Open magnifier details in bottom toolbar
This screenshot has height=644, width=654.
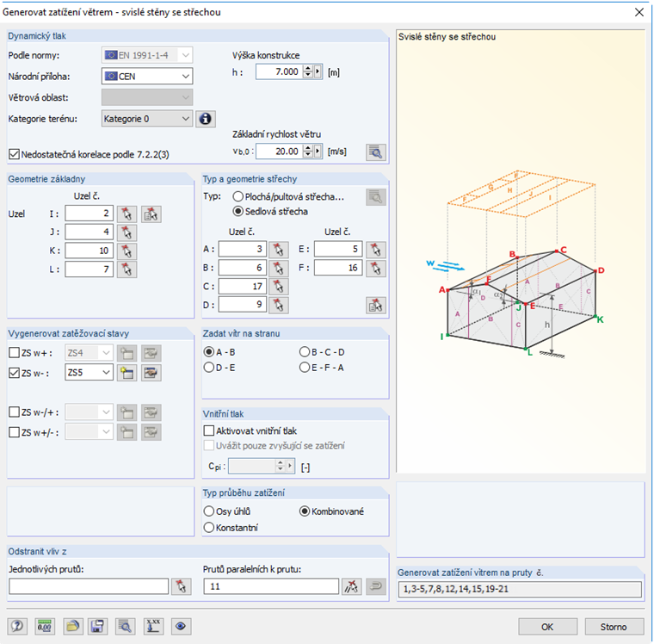(x=125, y=626)
